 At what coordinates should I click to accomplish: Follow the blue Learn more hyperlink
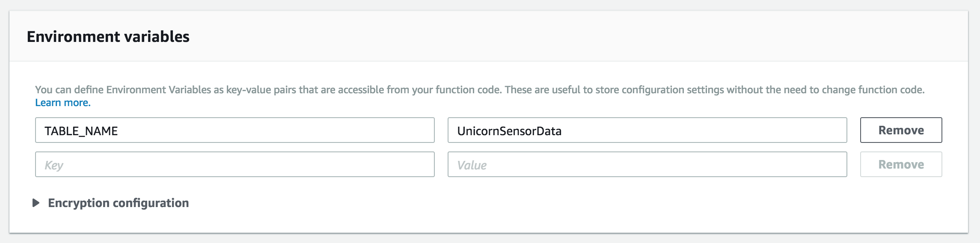click(x=63, y=103)
